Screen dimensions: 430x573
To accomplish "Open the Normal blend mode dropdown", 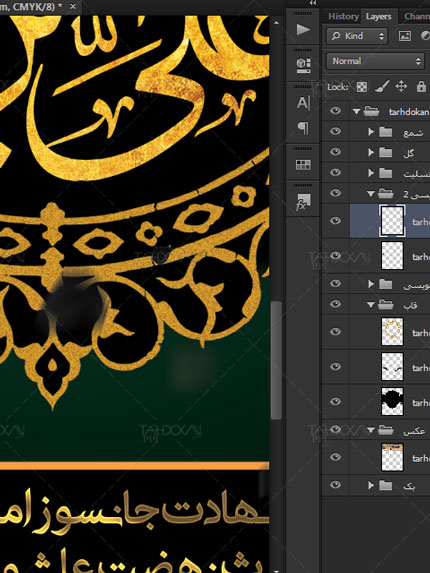I will pos(375,61).
